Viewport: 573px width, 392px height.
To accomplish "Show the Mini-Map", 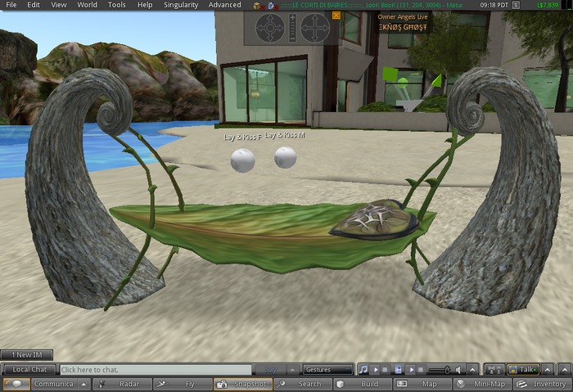I will 483,384.
